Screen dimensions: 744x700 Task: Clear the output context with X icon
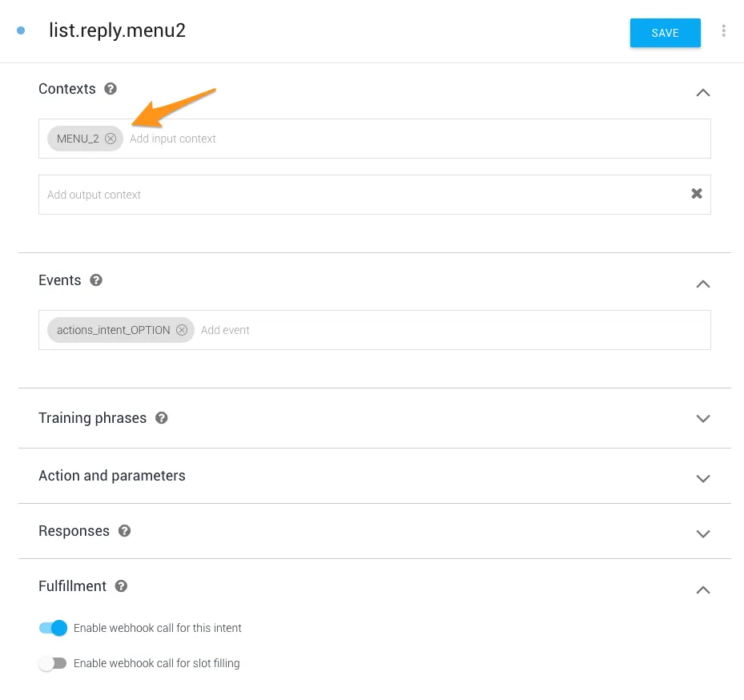tap(697, 194)
